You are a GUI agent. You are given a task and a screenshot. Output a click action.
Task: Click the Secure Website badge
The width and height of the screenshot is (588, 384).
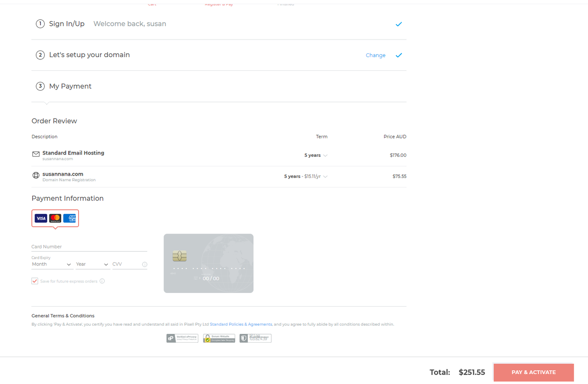click(x=219, y=338)
